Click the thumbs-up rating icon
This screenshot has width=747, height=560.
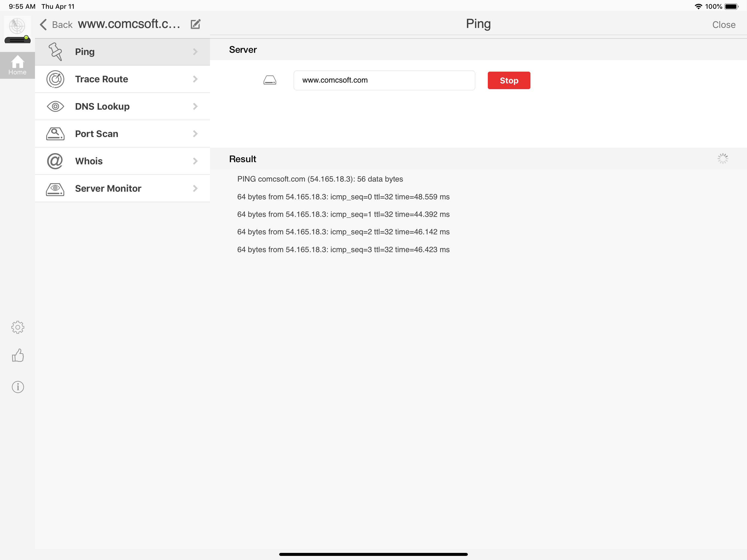pyautogui.click(x=17, y=355)
